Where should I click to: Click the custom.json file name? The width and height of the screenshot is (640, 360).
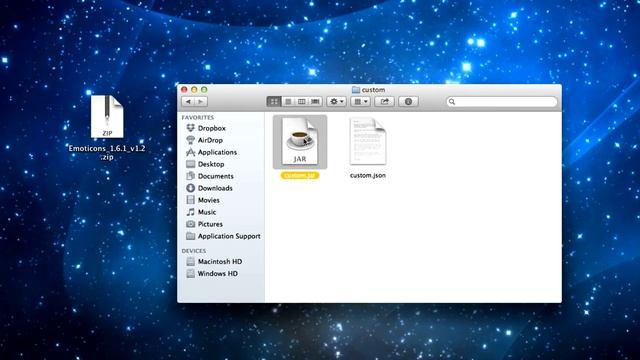point(368,176)
